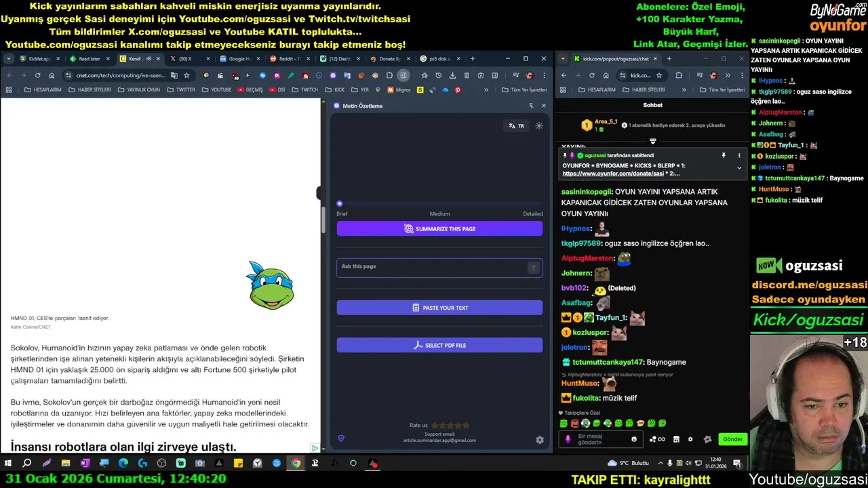
Task: Adjust summary length slider handle at Brief
Action: 340,203
